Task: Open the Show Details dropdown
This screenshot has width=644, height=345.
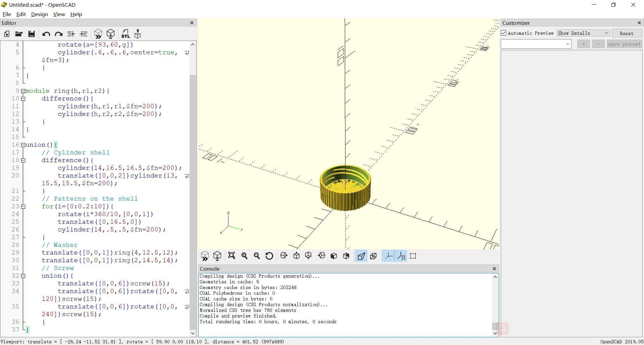Action: coord(583,33)
